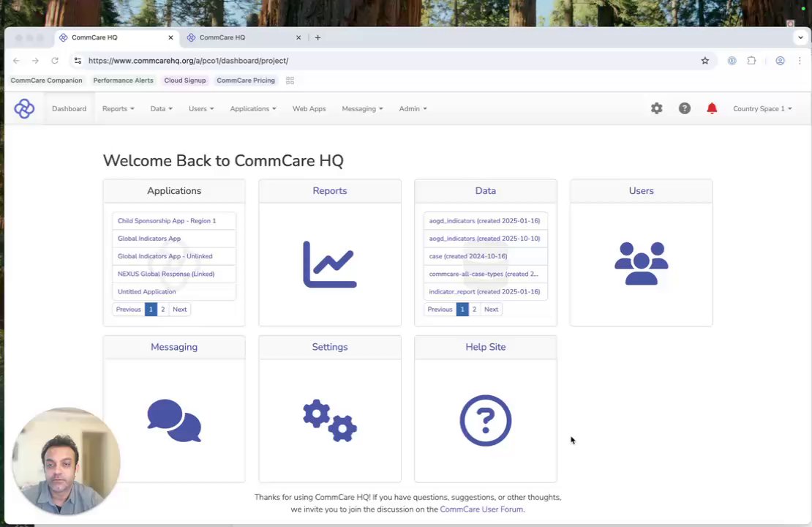Click the Data tile heading
812x527 pixels.
(x=486, y=191)
